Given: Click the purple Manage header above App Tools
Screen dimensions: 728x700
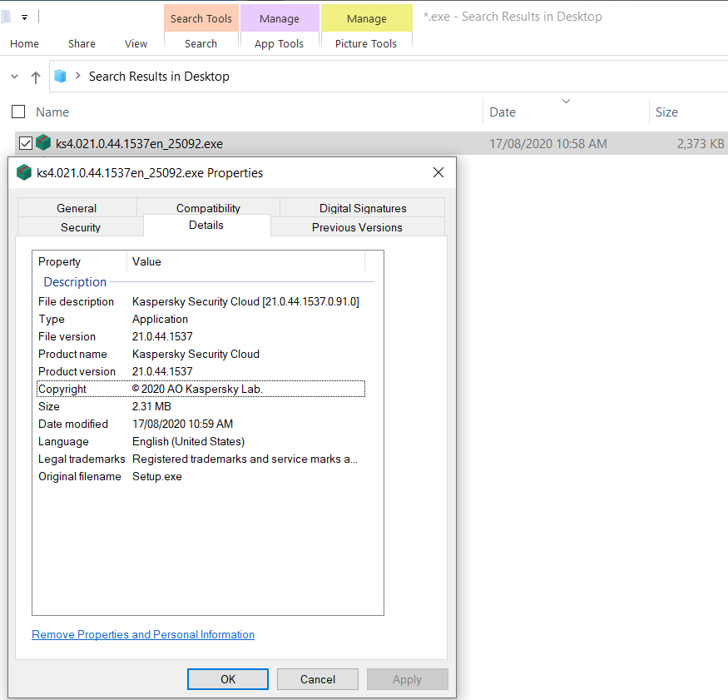Looking at the screenshot, I should pos(280,18).
